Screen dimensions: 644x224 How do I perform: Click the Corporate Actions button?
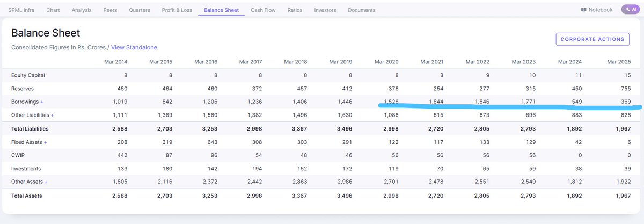(592, 39)
